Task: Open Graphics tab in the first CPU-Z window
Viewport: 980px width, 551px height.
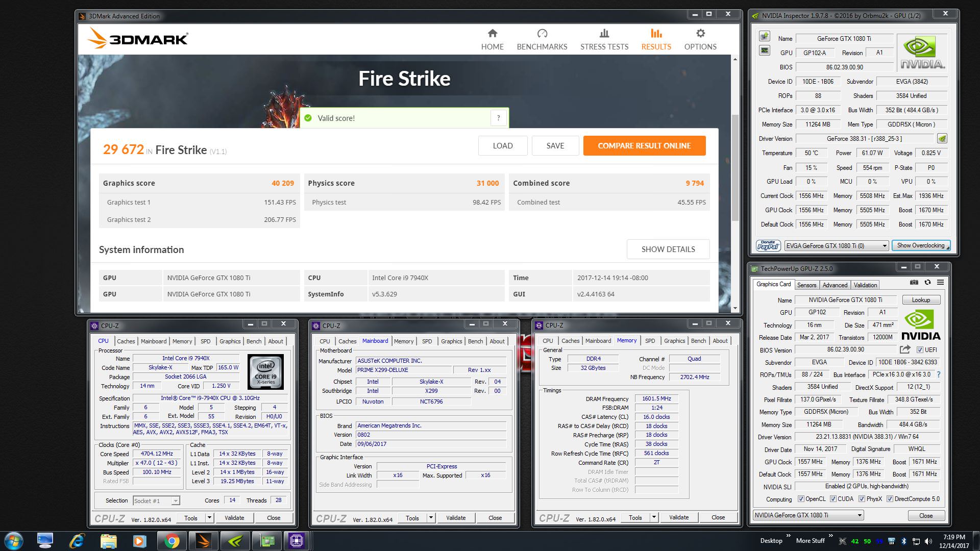Action: point(230,341)
